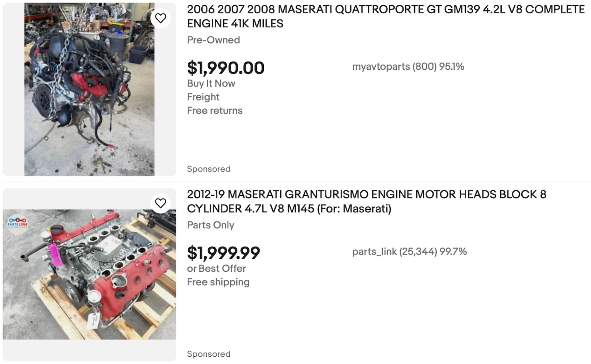Click the Buy It Now label
This screenshot has width=591, height=364.
[x=211, y=83]
